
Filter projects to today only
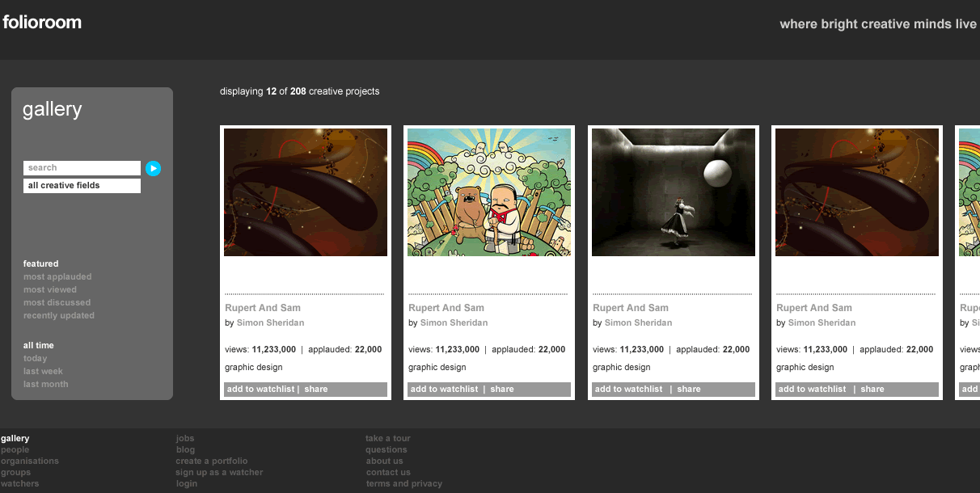coord(36,359)
